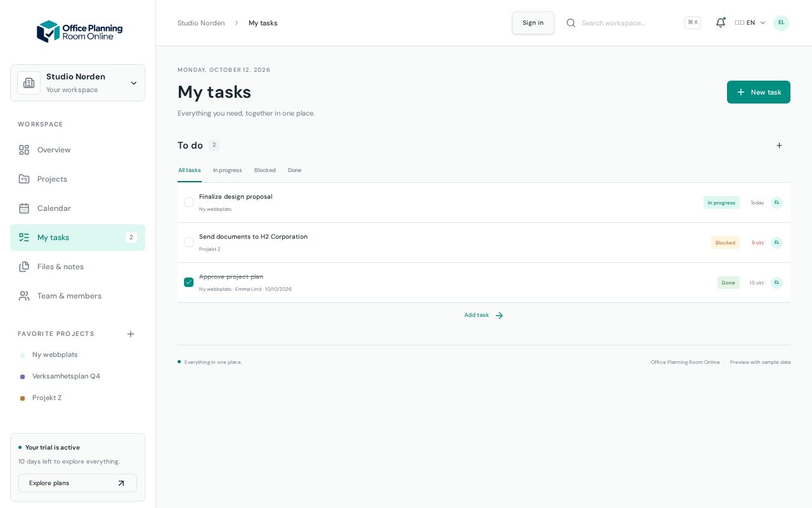
Task: Select the All tasks tab
Action: [x=190, y=170]
